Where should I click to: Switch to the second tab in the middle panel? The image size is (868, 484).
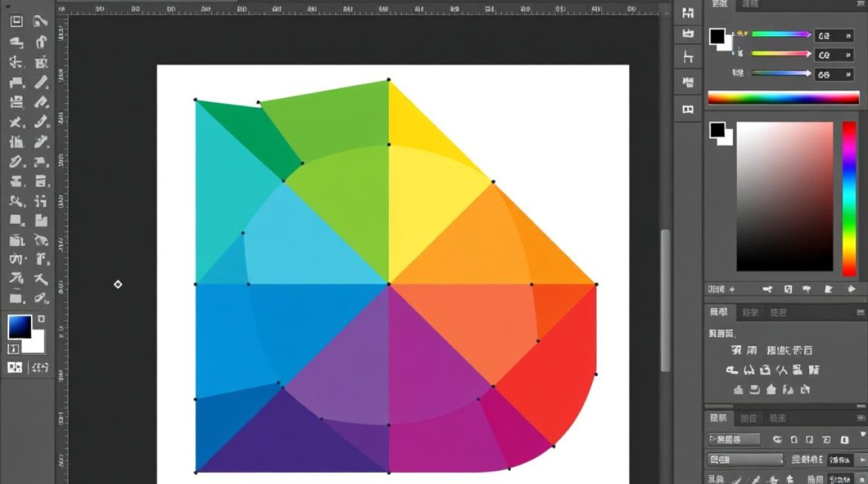click(750, 312)
